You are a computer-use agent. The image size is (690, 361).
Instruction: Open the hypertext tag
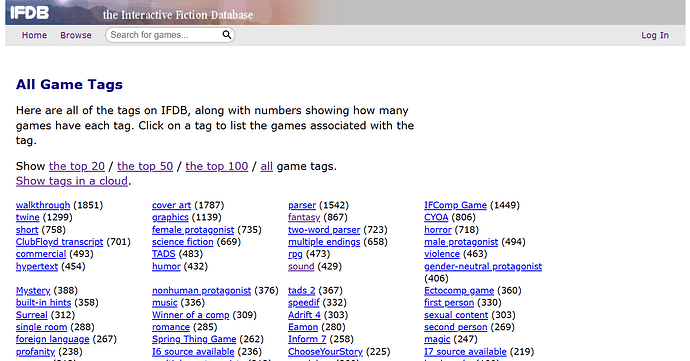pos(37,266)
